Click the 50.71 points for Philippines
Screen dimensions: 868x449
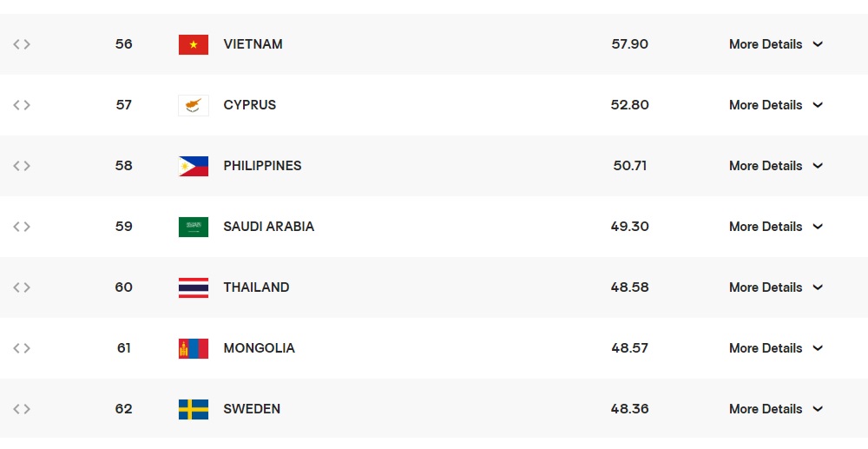630,166
